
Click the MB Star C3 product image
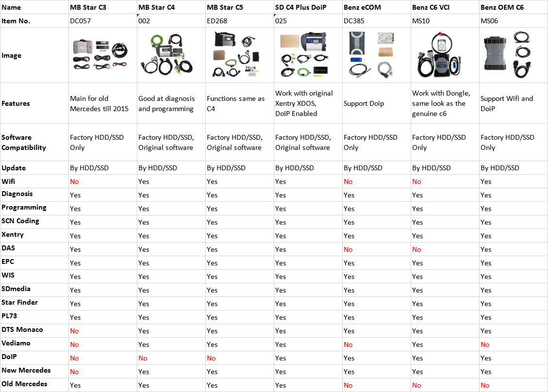point(102,55)
